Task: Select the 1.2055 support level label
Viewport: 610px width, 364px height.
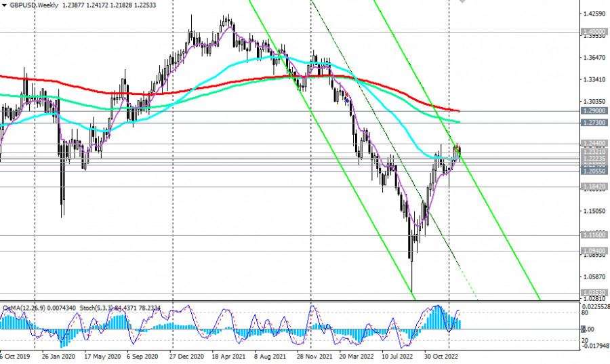Action: click(594, 171)
